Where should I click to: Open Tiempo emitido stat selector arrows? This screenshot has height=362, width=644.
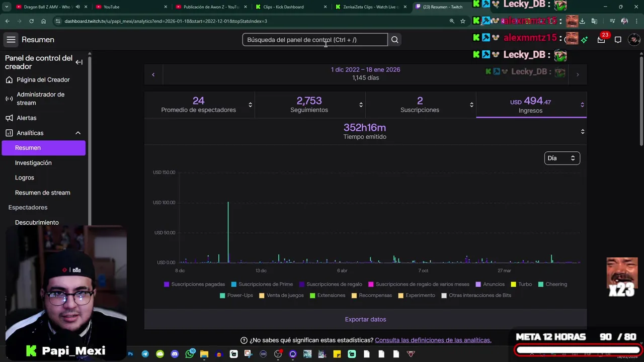click(583, 132)
